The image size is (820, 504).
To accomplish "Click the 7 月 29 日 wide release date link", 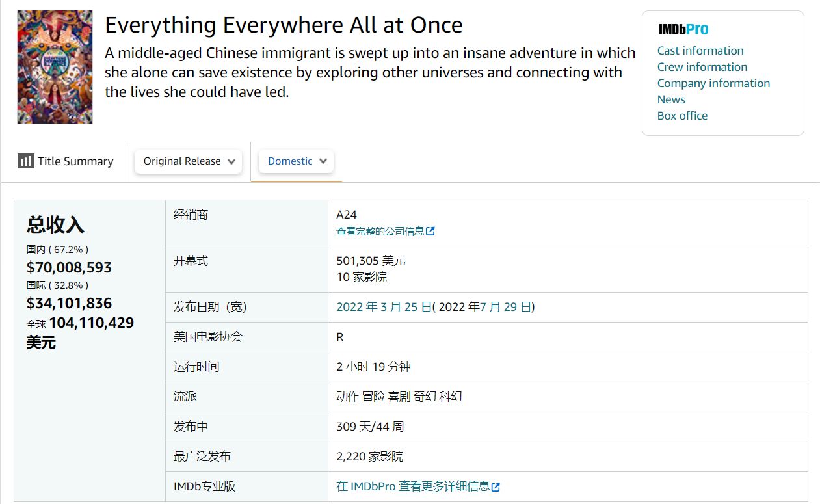I will tap(506, 307).
